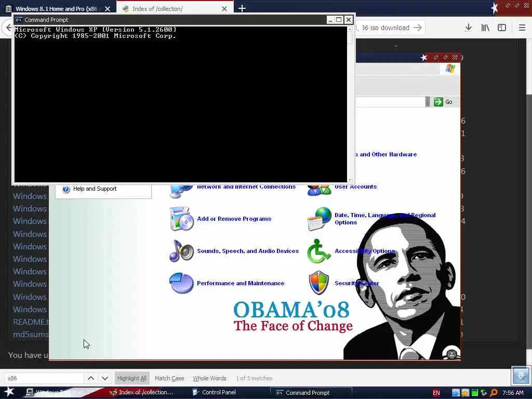
Task: Click the User Accounts people icon
Action: click(319, 190)
